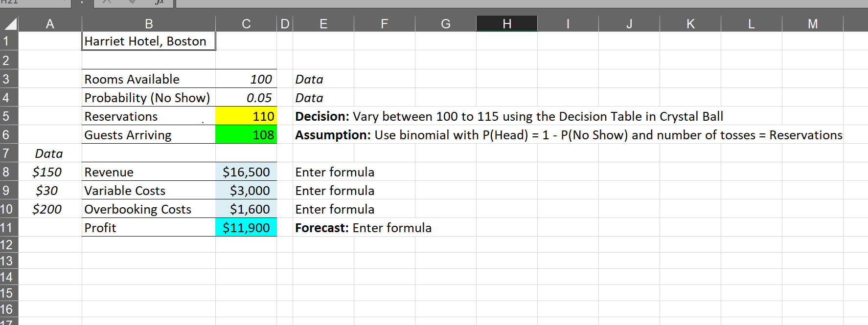Select the green Guests Arriving cell showing 108
The height and width of the screenshot is (325, 868).
[x=246, y=134]
